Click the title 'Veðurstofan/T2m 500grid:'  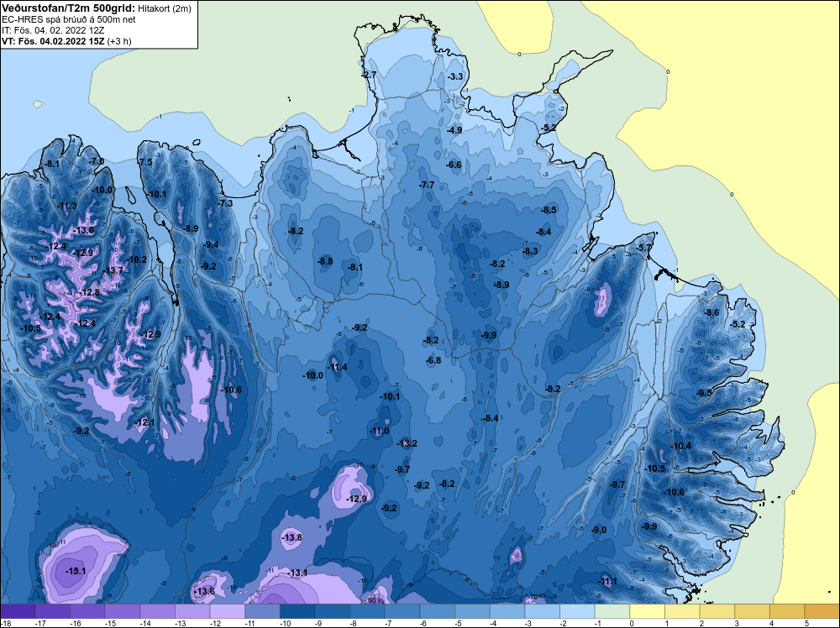69,8
